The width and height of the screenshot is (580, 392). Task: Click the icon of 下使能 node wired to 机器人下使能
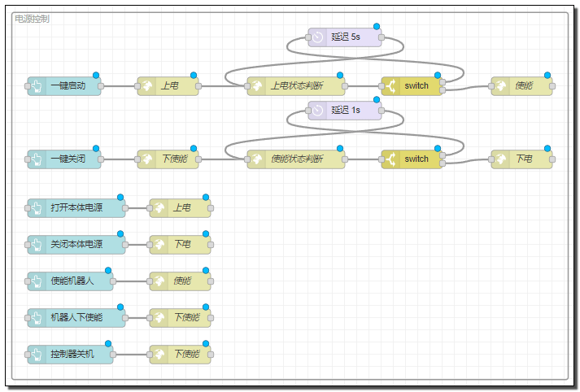point(159,318)
